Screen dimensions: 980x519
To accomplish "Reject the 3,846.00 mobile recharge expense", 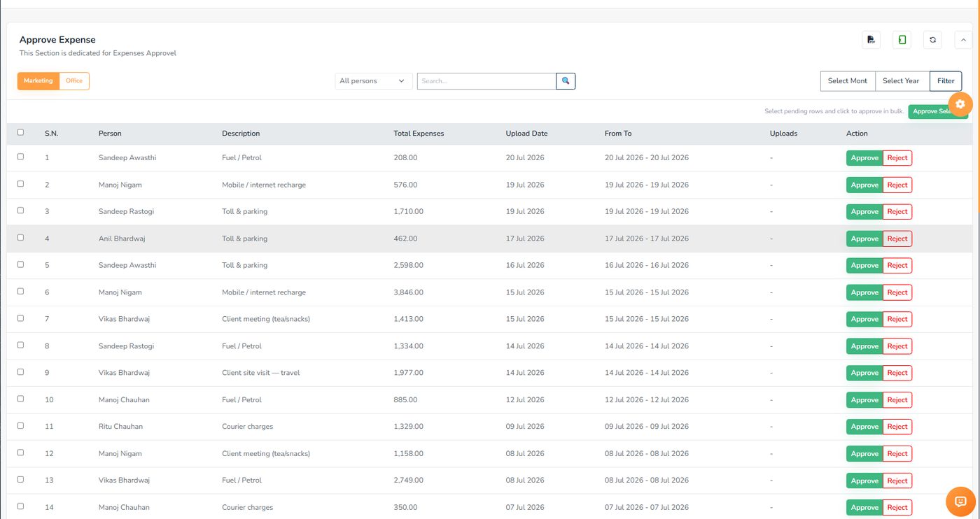I will [897, 293].
